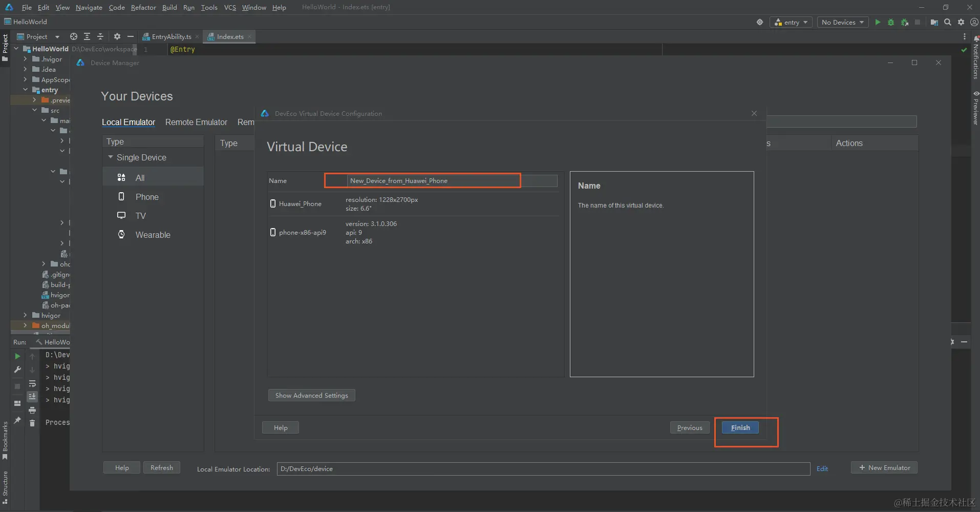Screen dimensions: 980x512
Task: Open the entry run configuration dropdown
Action: point(791,22)
